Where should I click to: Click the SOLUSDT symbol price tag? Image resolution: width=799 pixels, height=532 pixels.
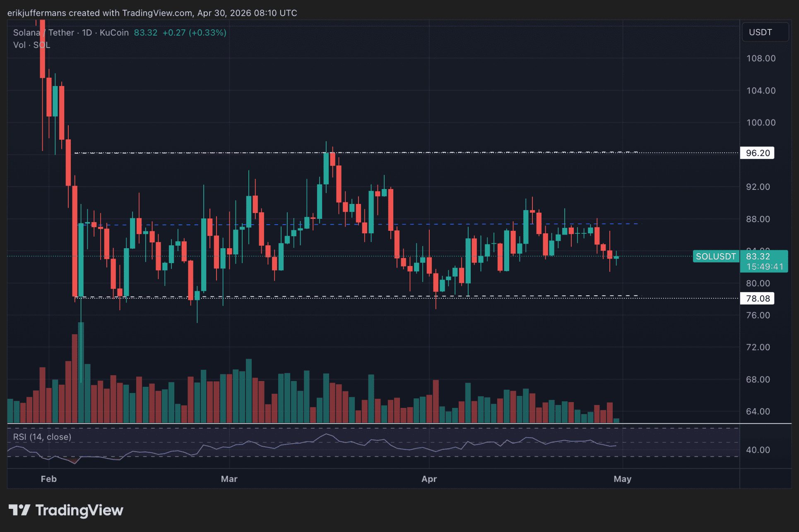[715, 256]
